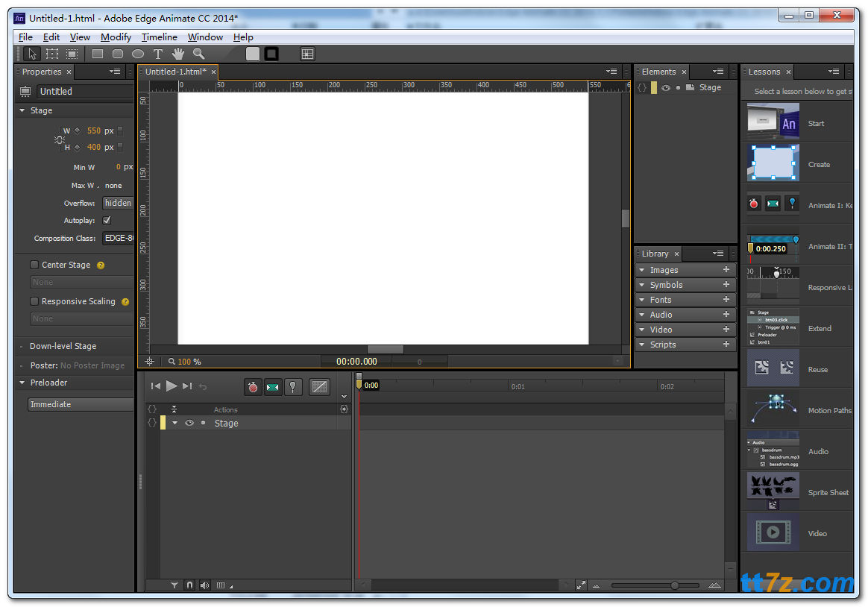Image resolution: width=868 pixels, height=607 pixels.
Task: Select the Rectangle tool
Action: click(x=98, y=54)
